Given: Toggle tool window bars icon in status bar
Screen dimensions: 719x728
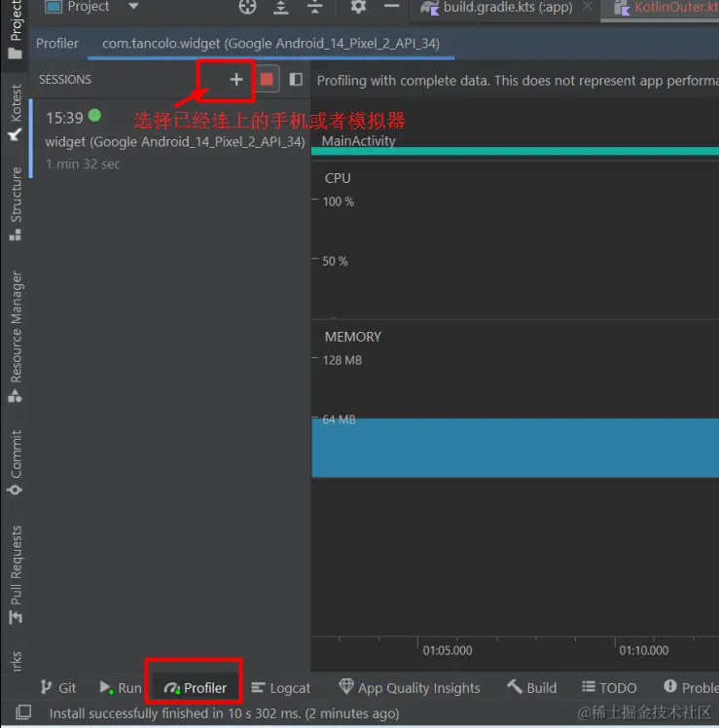Looking at the screenshot, I should coord(23,711).
